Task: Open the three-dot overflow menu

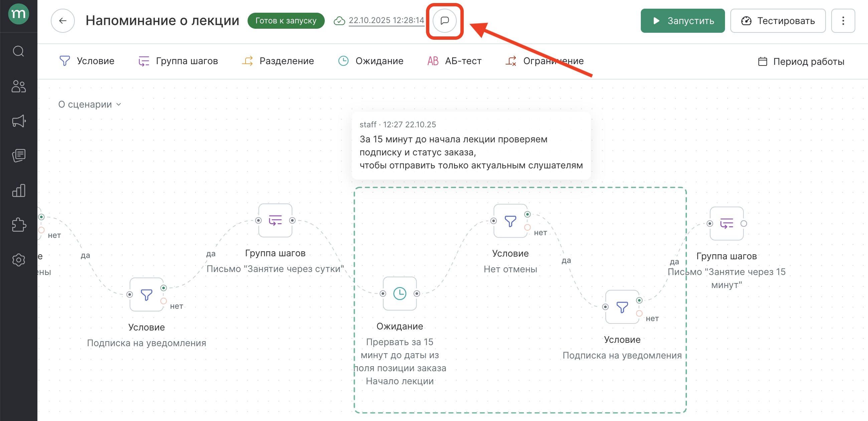Action: pyautogui.click(x=843, y=21)
